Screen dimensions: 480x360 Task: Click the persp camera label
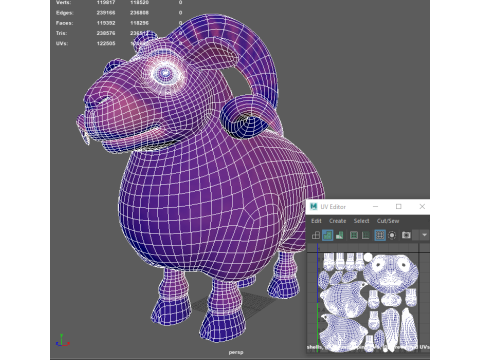coord(236,352)
